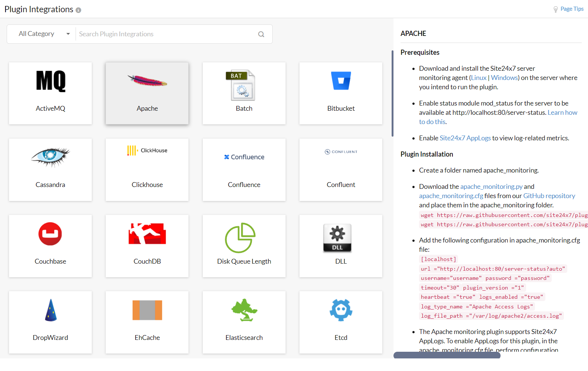Click the 'APACHE' panel heading
Viewport: 588px width, 371px height.
click(413, 34)
